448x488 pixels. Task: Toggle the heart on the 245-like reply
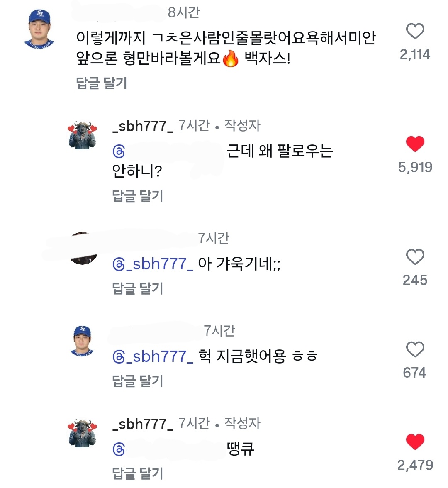coord(415,257)
